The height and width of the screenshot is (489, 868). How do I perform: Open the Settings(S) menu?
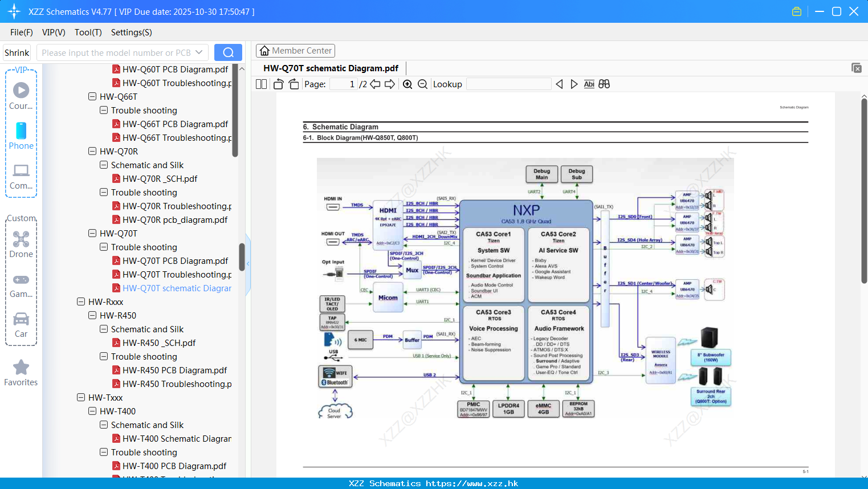(132, 32)
